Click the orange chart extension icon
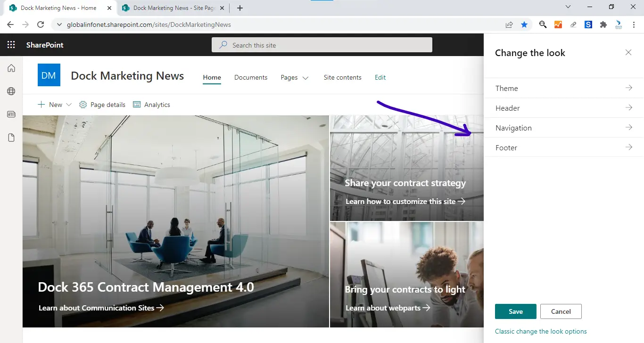 click(558, 24)
